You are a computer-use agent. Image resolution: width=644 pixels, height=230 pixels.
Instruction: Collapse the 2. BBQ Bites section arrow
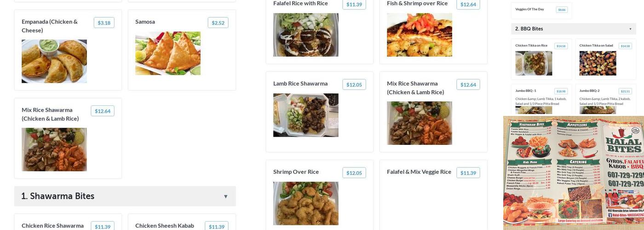(630, 29)
